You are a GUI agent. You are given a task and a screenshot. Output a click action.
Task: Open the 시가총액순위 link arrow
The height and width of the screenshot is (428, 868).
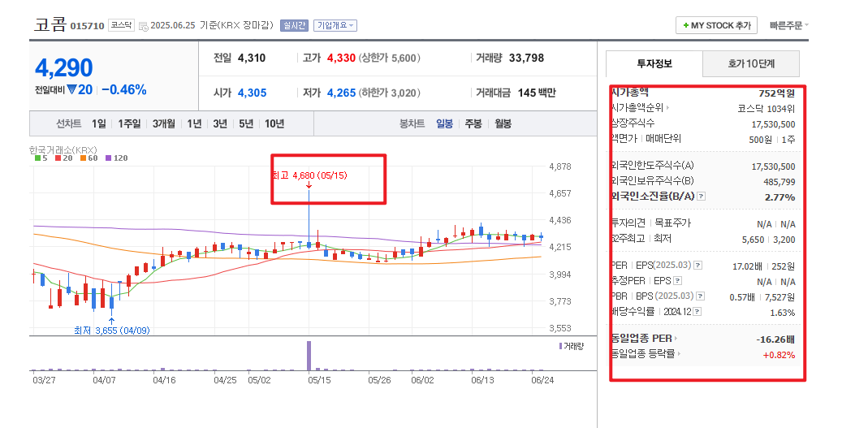coord(667,108)
